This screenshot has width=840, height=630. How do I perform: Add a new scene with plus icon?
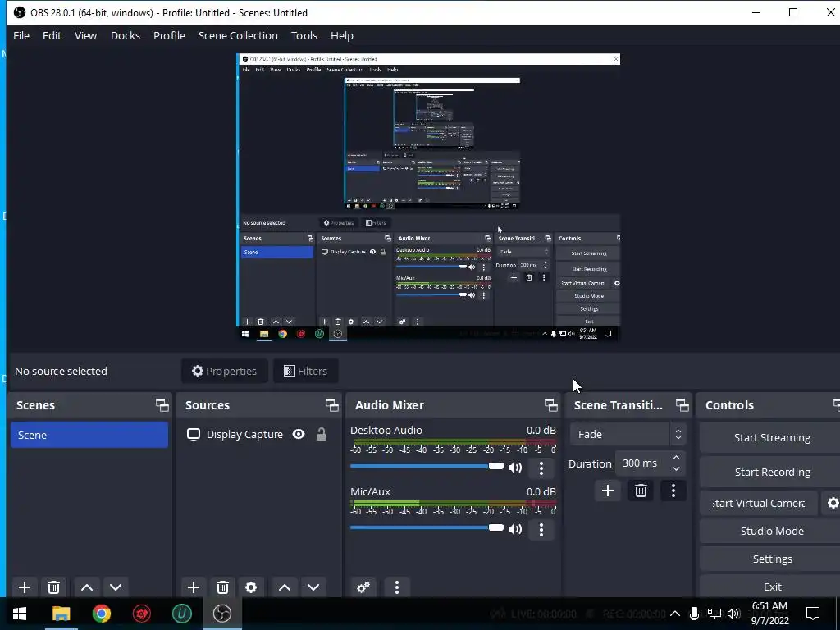24,587
